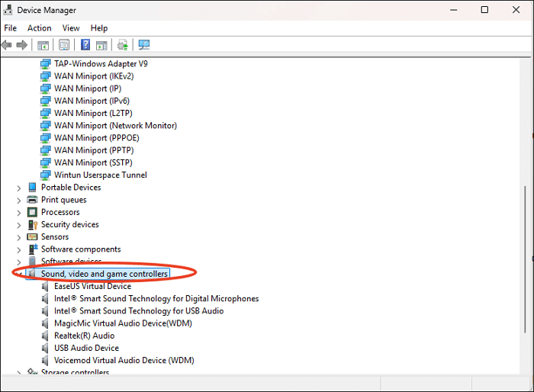Viewport: 534px width, 392px height.
Task: Select WAN Miniport (IPv6) device
Action: pos(92,101)
